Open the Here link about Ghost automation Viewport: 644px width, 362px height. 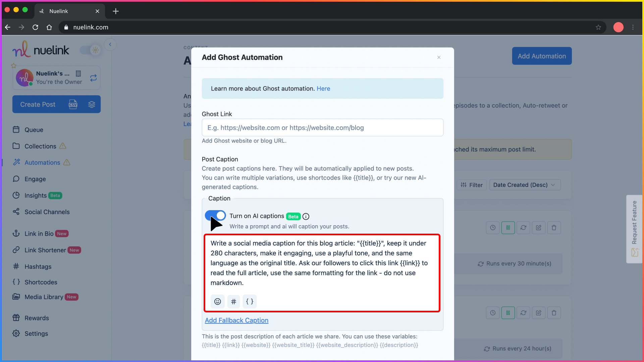(x=323, y=88)
